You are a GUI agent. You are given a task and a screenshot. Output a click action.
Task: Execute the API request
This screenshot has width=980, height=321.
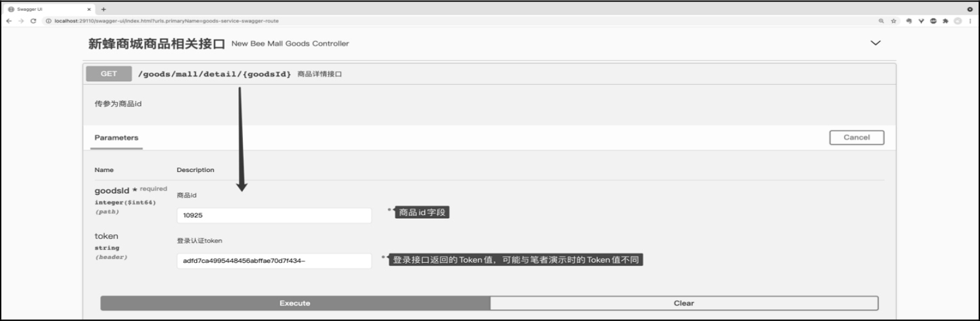pyautogui.click(x=295, y=303)
